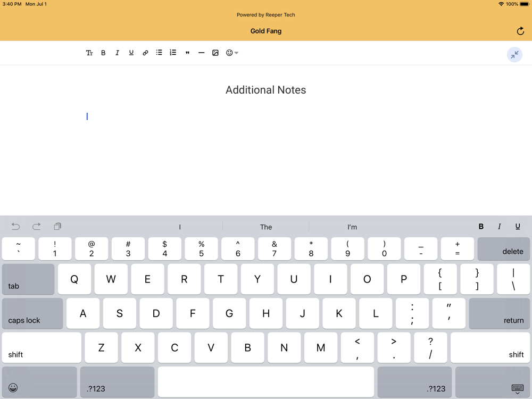Switch to the left .?123 symbols keyboard
The height and width of the screenshot is (399, 532).
(118, 382)
